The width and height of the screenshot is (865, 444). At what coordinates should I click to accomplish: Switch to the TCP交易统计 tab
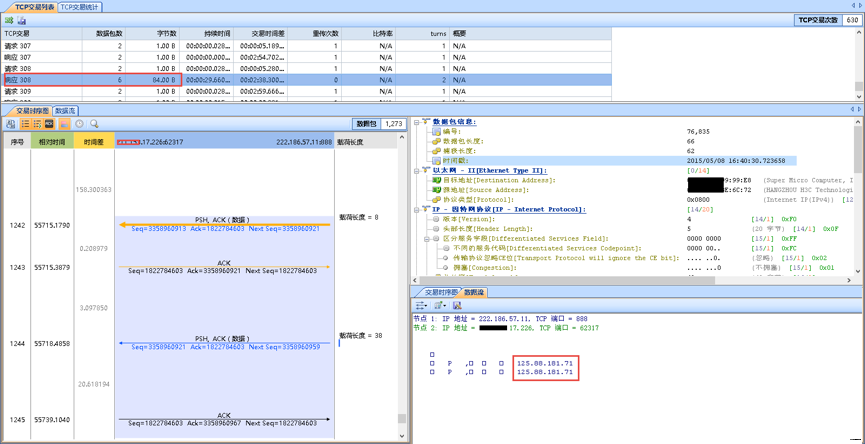point(80,7)
